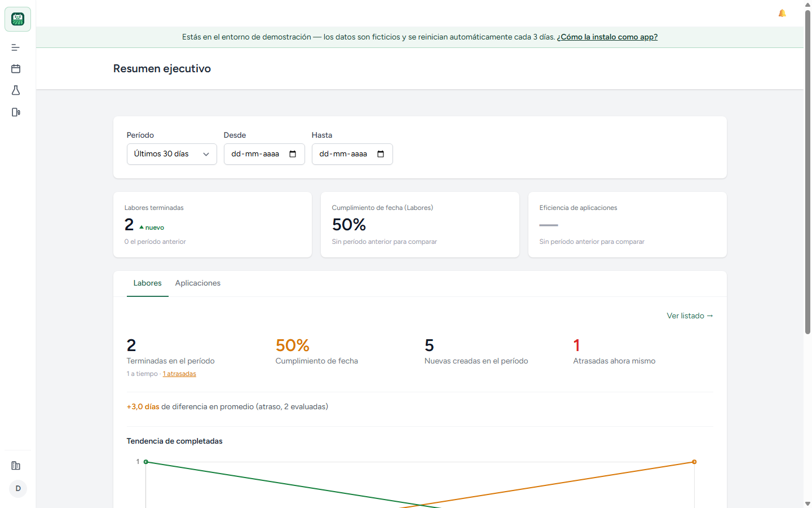This screenshot has width=812, height=508.
Task: Click the '+3,0 días' average difference text
Action: point(143,407)
